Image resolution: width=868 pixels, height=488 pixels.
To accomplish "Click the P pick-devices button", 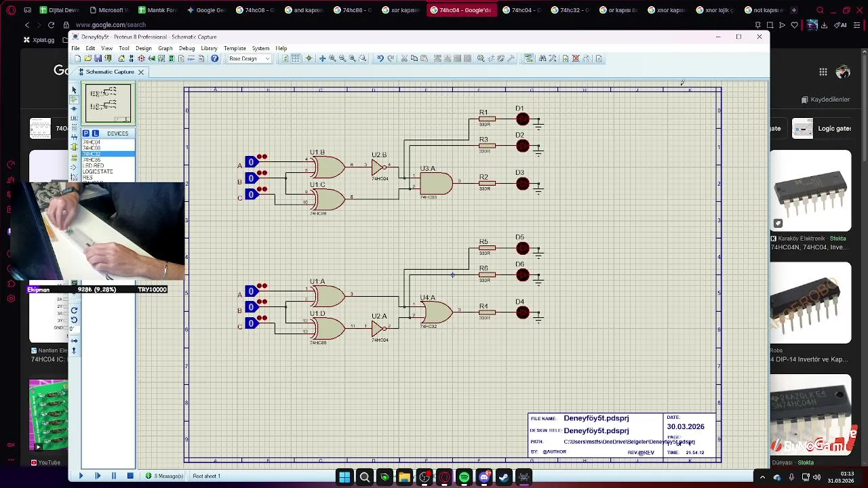I will (86, 134).
